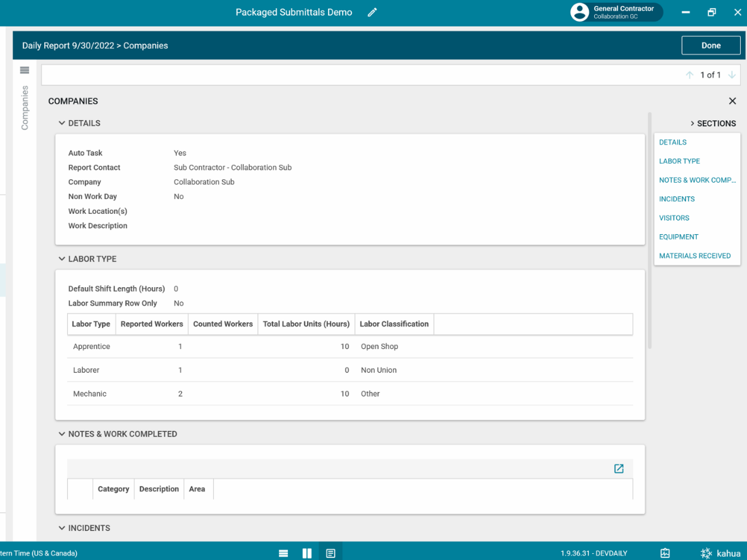The image size is (747, 560).
Task: Click the Kahua logo in the status bar
Action: 721,553
